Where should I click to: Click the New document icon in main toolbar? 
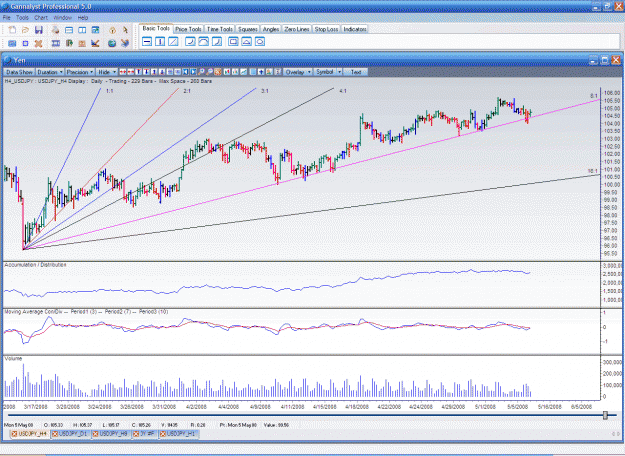(12, 30)
